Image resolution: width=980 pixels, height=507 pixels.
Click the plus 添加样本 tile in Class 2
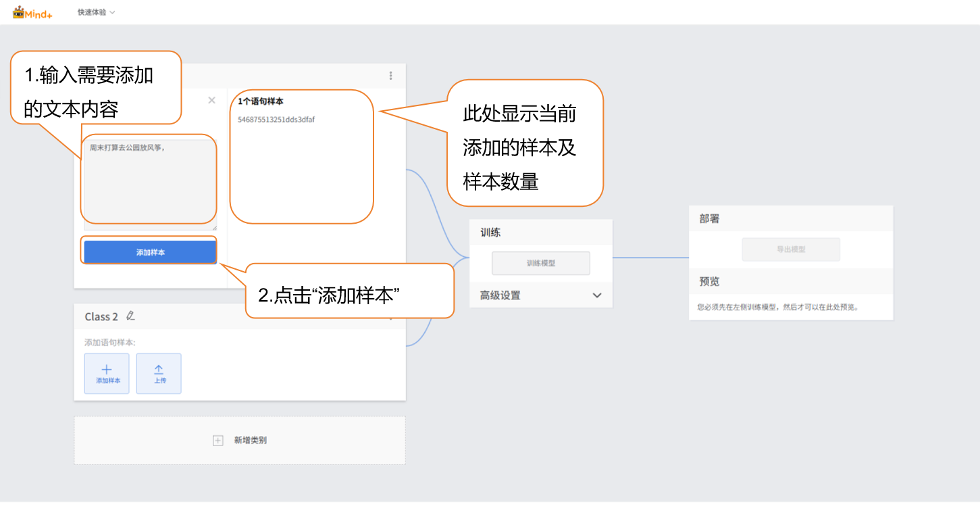(x=107, y=373)
